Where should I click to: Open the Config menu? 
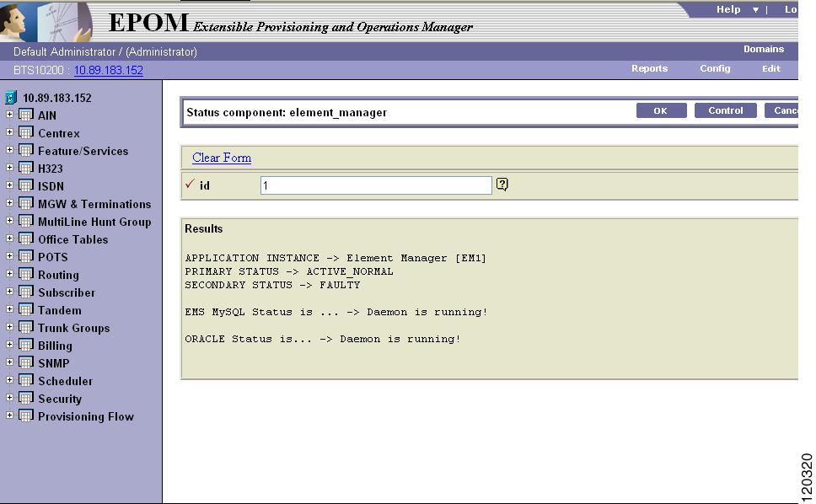point(715,68)
